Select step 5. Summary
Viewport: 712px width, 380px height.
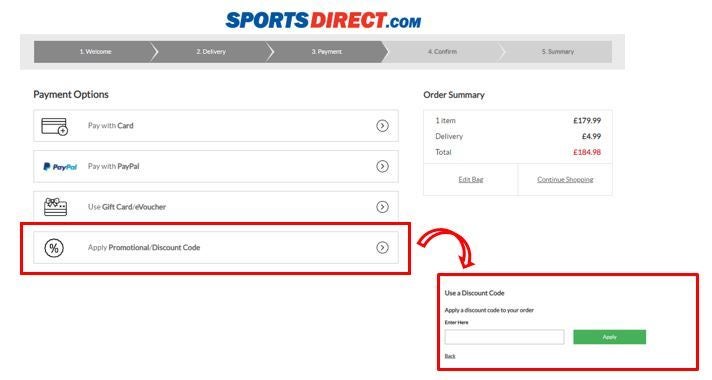tap(558, 52)
